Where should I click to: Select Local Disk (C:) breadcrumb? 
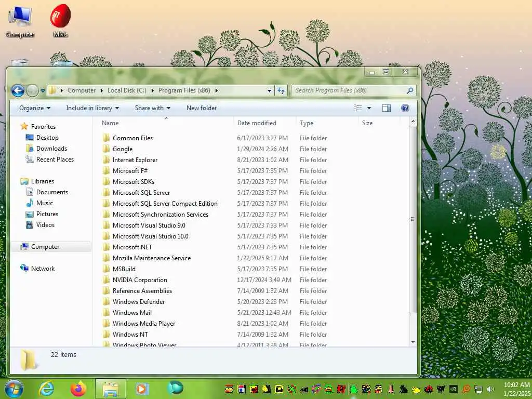[127, 90]
